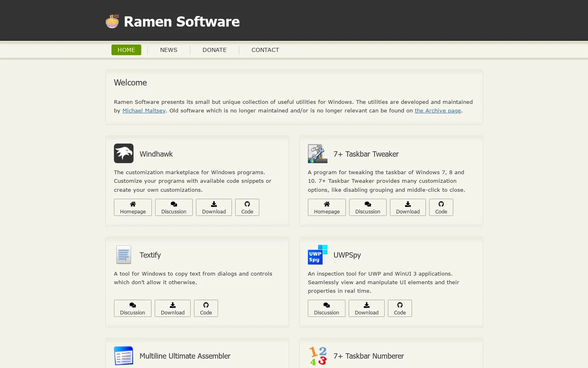The height and width of the screenshot is (368, 588).
Task: Download 7+ Taskbar Tweaker
Action: [x=408, y=207]
